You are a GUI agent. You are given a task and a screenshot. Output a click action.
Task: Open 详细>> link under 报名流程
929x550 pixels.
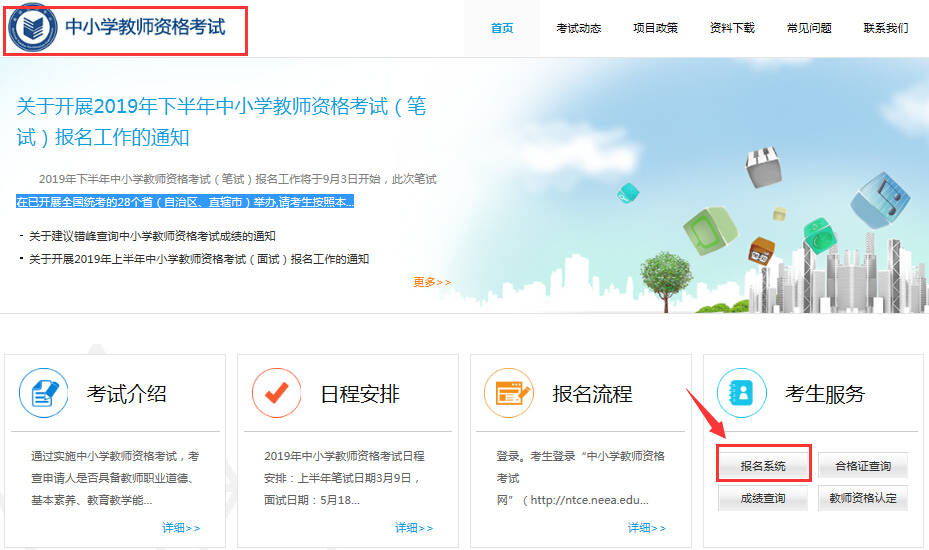tap(647, 527)
